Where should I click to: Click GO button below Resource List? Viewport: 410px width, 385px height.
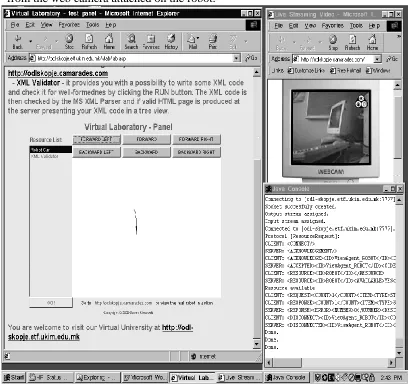click(51, 303)
